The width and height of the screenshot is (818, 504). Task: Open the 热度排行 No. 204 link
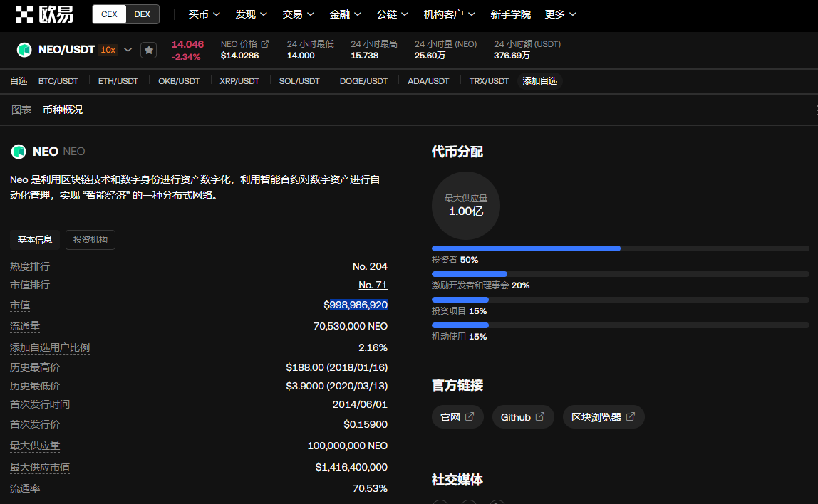coord(370,267)
